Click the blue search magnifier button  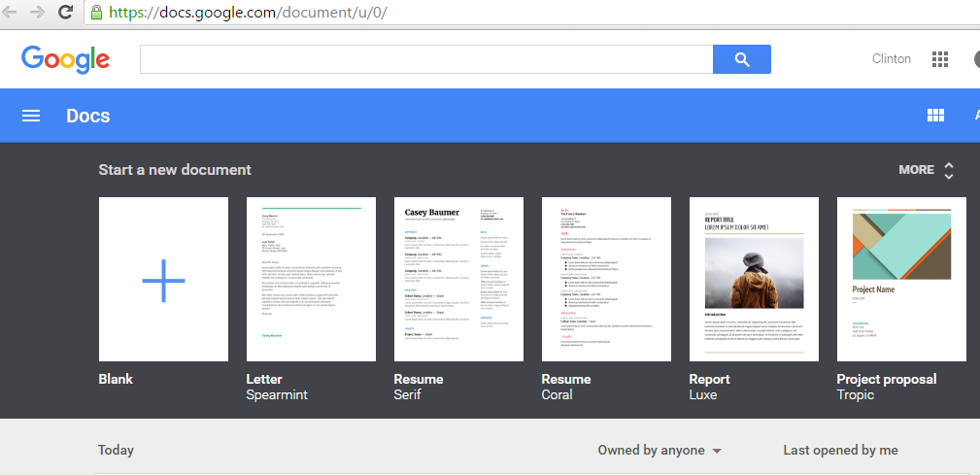(x=741, y=59)
